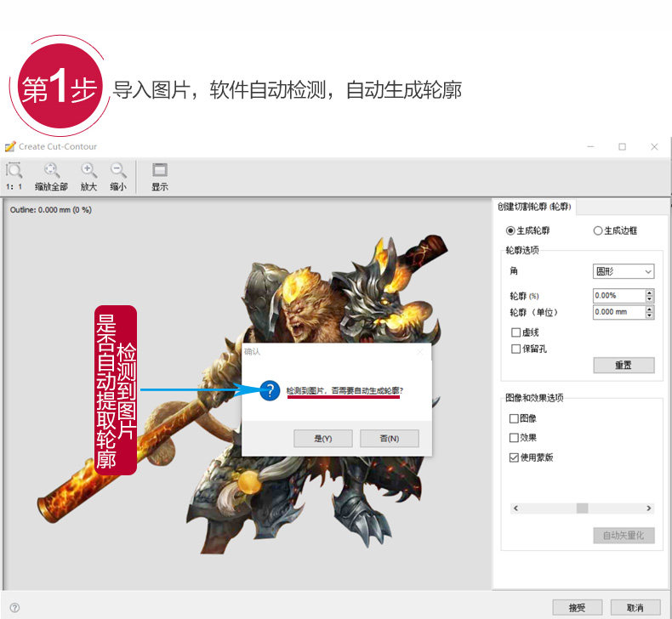Click the 缩放全部 zoom-all icon
Screen dimensions: 672x619
tap(51, 171)
